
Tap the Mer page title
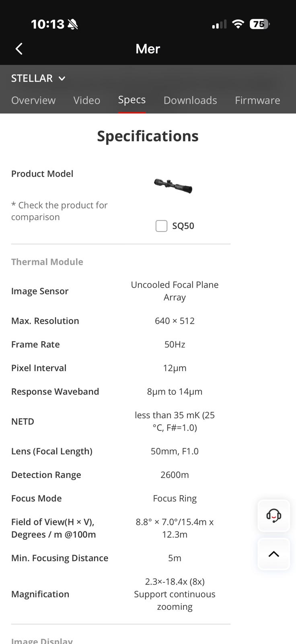point(148,49)
